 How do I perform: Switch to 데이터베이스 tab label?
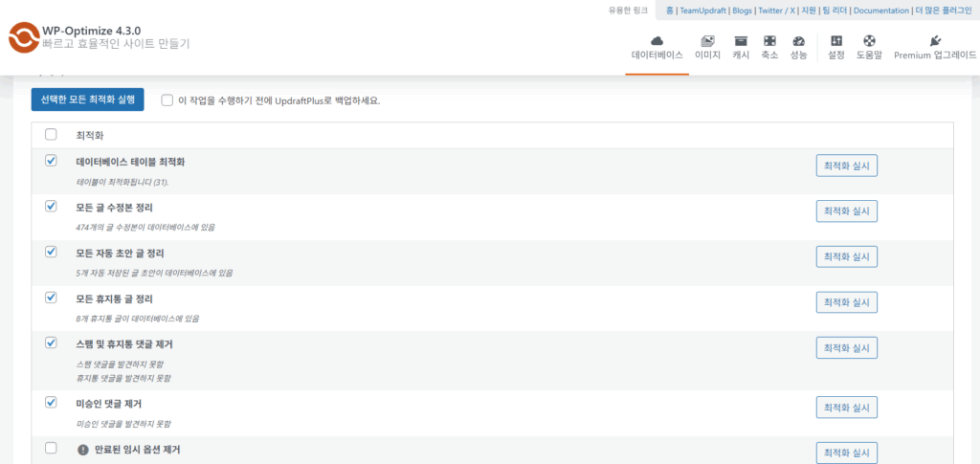tap(657, 55)
